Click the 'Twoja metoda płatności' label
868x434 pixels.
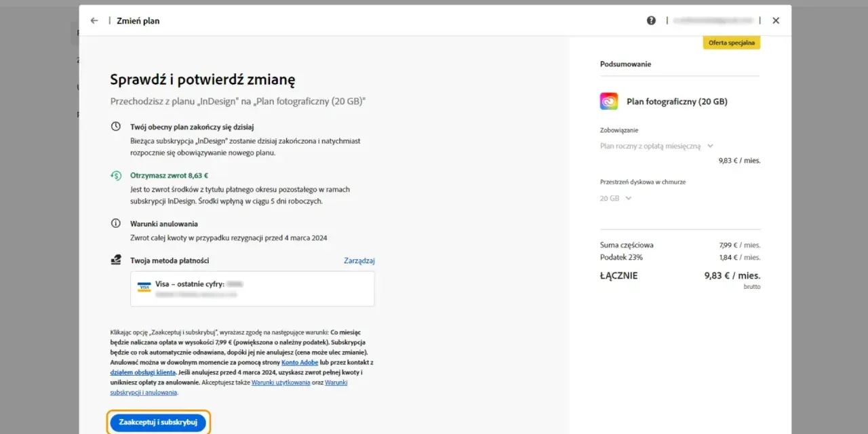coord(170,260)
